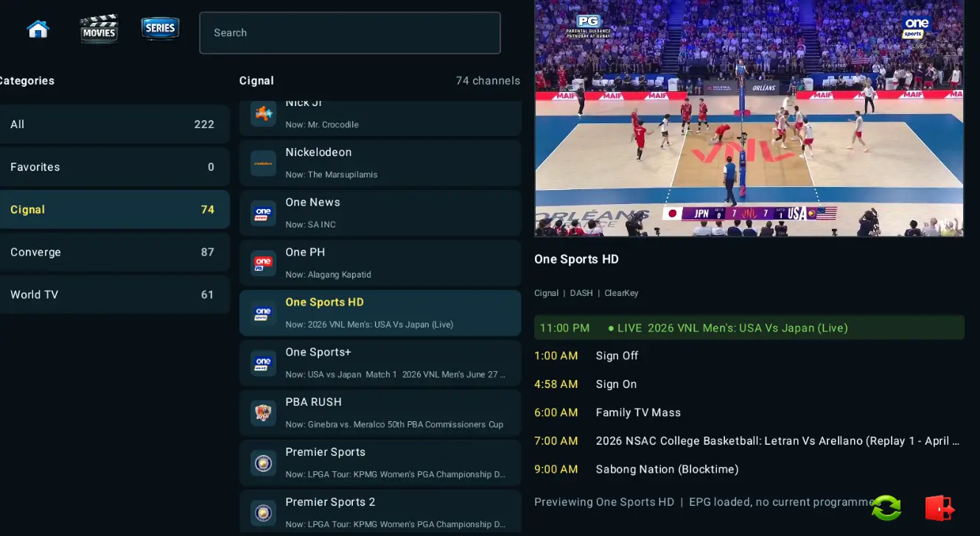Screen dimensions: 980x536
Task: Click 'Now: The Marsupilamis' text
Action: [332, 174]
